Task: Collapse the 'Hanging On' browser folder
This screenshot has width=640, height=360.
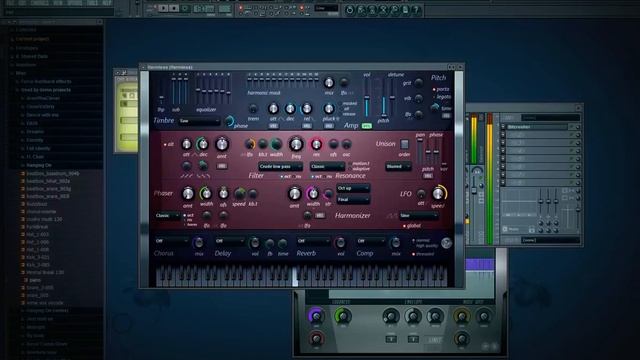Action: 39,165
